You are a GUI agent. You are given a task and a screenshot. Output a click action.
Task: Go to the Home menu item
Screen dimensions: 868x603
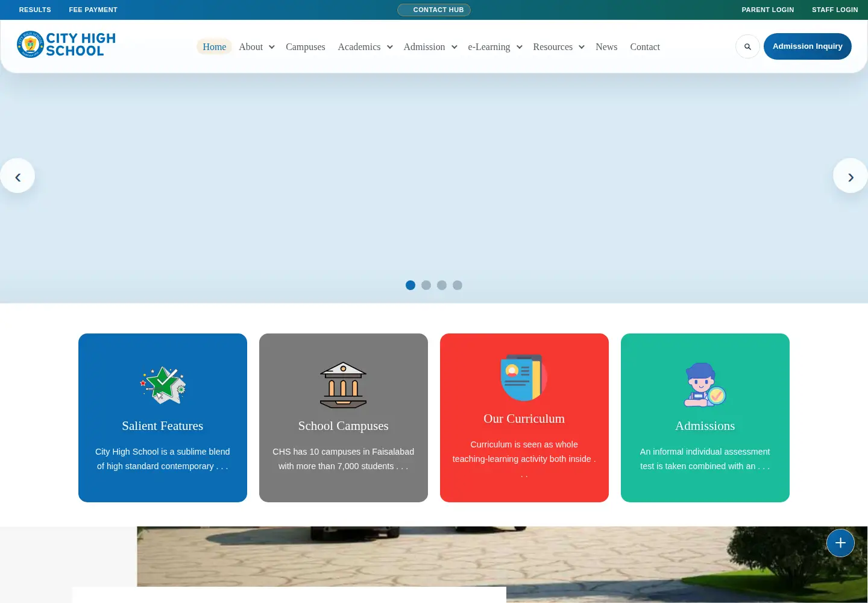coord(215,47)
